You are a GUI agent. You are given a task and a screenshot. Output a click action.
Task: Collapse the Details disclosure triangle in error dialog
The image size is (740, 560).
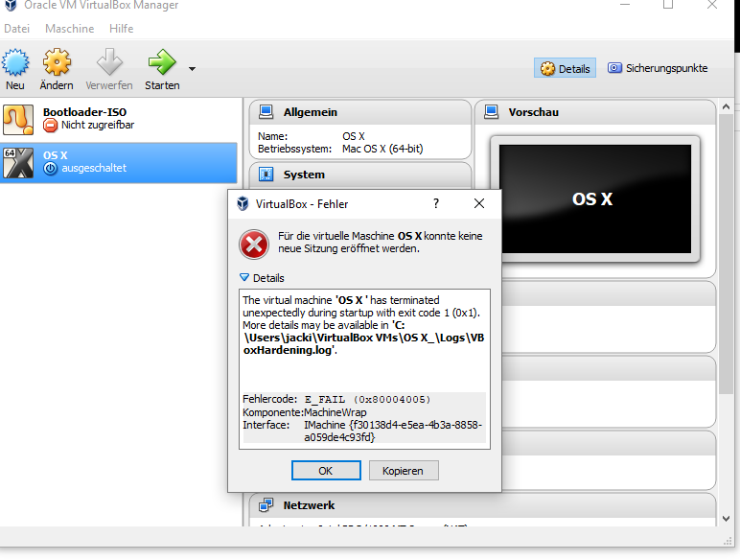(x=244, y=277)
